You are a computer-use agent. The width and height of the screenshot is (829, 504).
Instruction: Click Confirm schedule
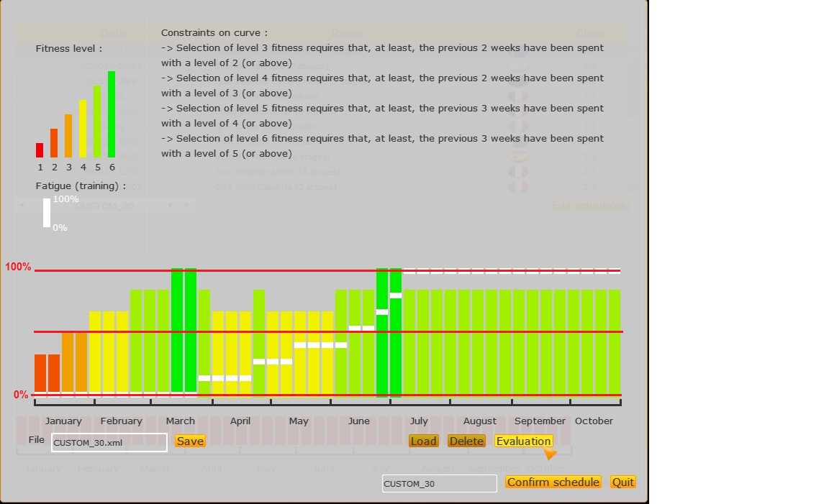(x=553, y=482)
